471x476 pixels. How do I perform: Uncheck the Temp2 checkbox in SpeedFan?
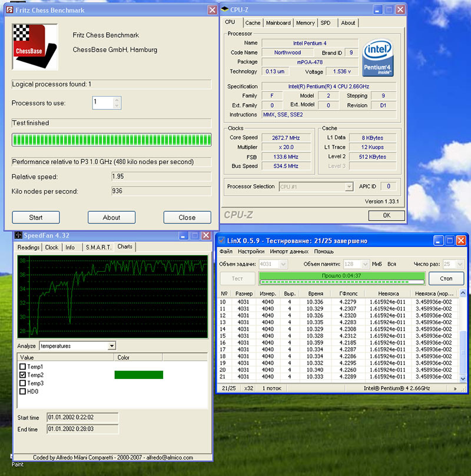[22, 375]
